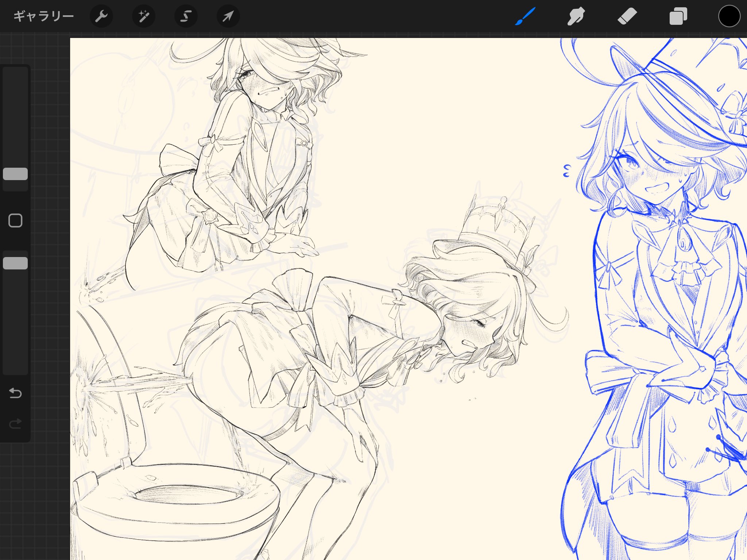
Task: Open the Adjustments magic wand menu
Action: pyautogui.click(x=143, y=16)
